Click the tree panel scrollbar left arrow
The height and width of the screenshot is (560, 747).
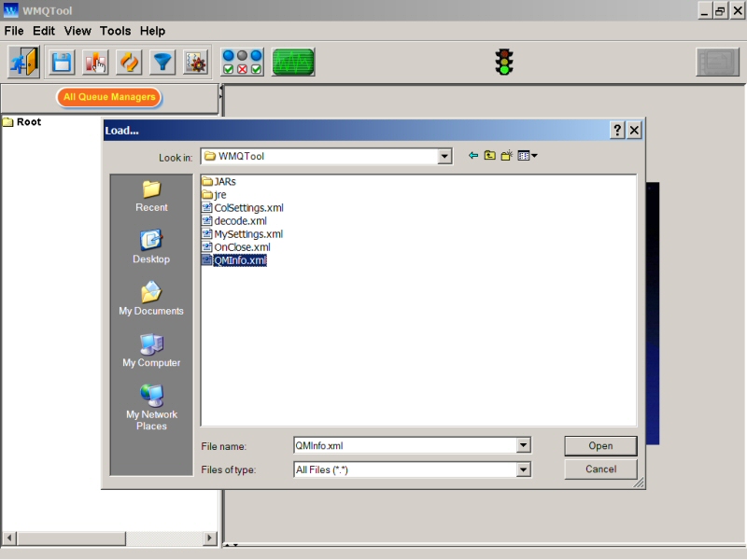tap(9, 539)
